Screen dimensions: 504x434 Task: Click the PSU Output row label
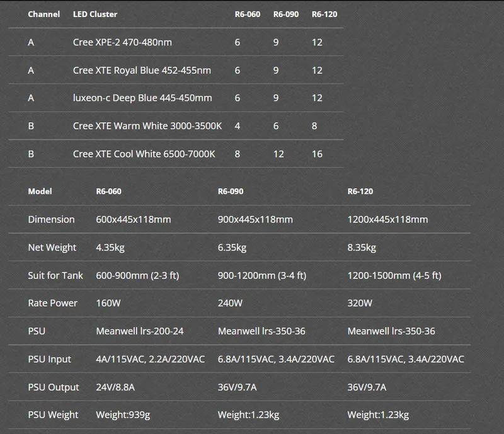tap(54, 387)
